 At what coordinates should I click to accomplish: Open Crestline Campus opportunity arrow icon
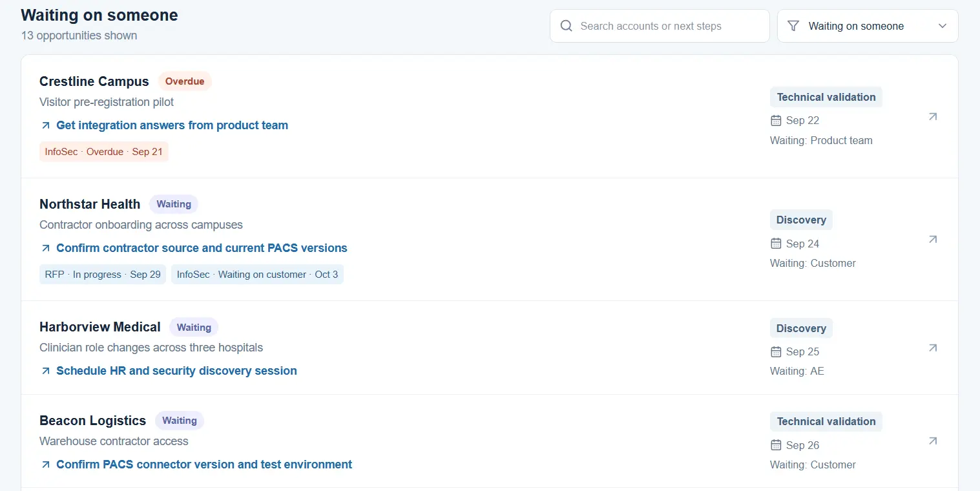pyautogui.click(x=932, y=117)
